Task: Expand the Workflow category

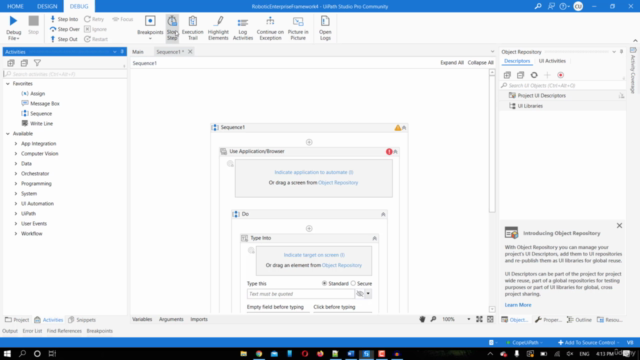Action: tap(16, 233)
